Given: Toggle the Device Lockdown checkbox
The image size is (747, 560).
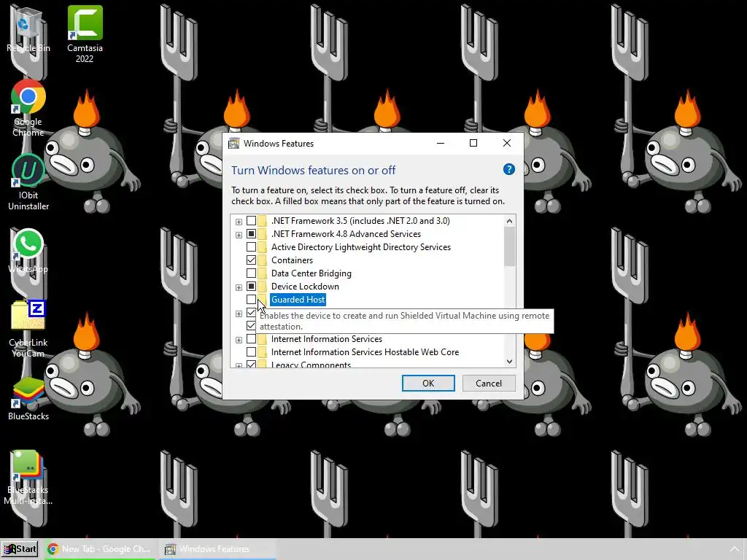Looking at the screenshot, I should [251, 286].
